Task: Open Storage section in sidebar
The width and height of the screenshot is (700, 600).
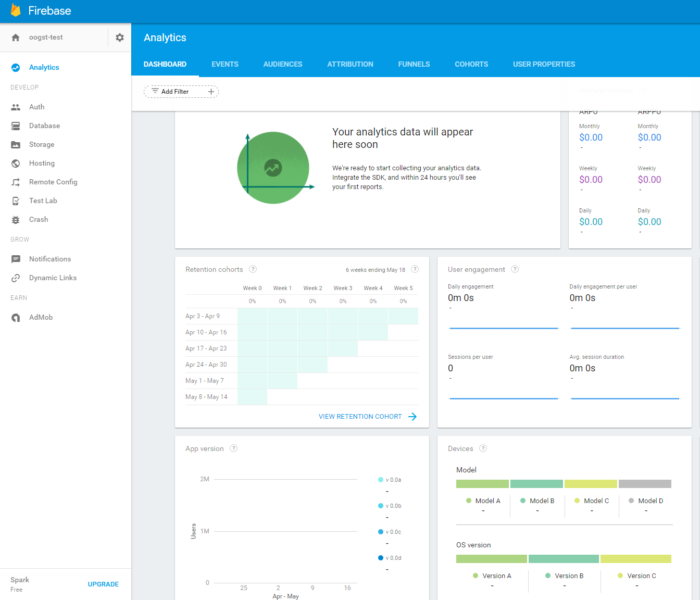Action: pyautogui.click(x=42, y=144)
